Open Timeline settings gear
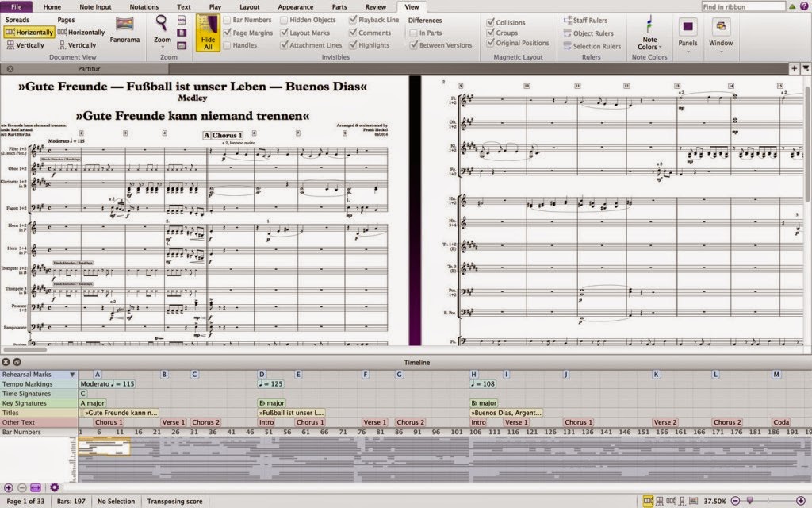The width and height of the screenshot is (812, 508). (x=55, y=487)
